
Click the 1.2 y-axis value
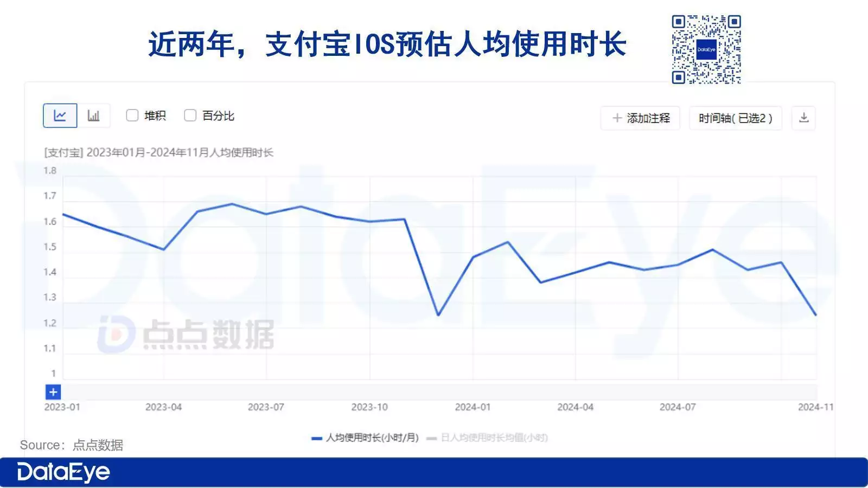click(x=50, y=323)
